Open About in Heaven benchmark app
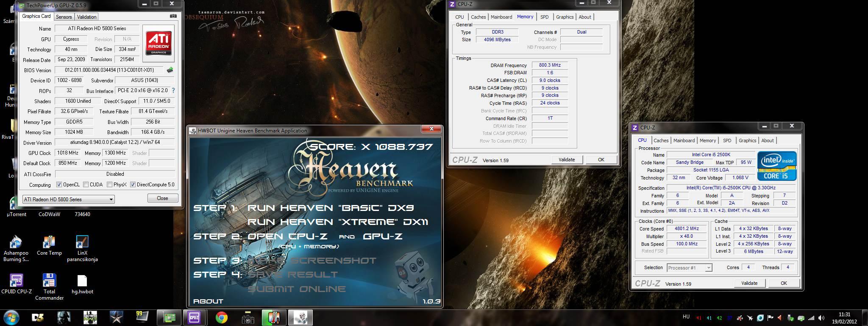Image resolution: width=868 pixels, height=326 pixels. pos(208,301)
